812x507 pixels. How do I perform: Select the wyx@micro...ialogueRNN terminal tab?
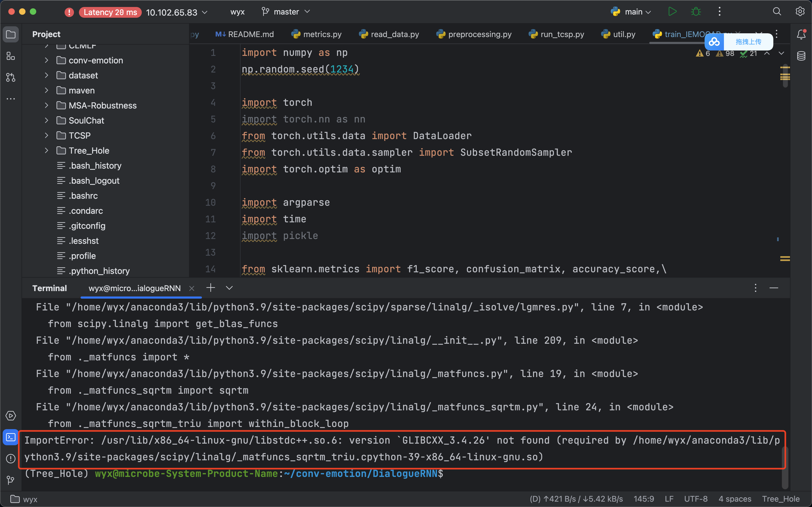[135, 288]
